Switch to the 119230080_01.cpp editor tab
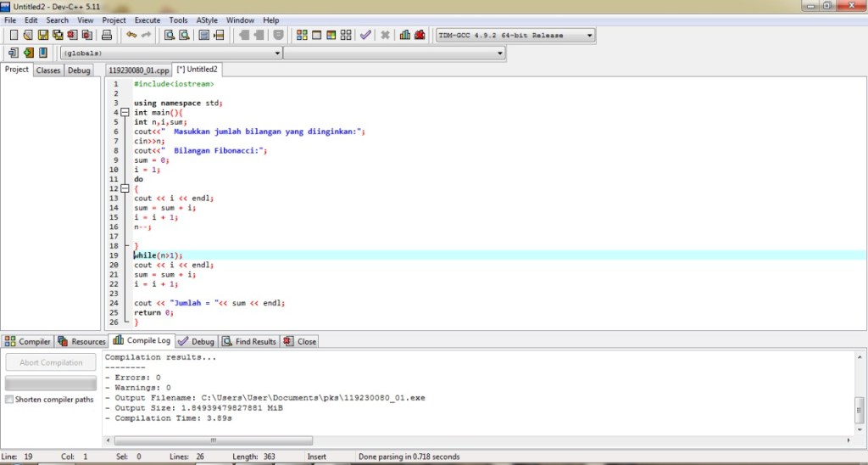The width and height of the screenshot is (868, 465). pos(138,70)
